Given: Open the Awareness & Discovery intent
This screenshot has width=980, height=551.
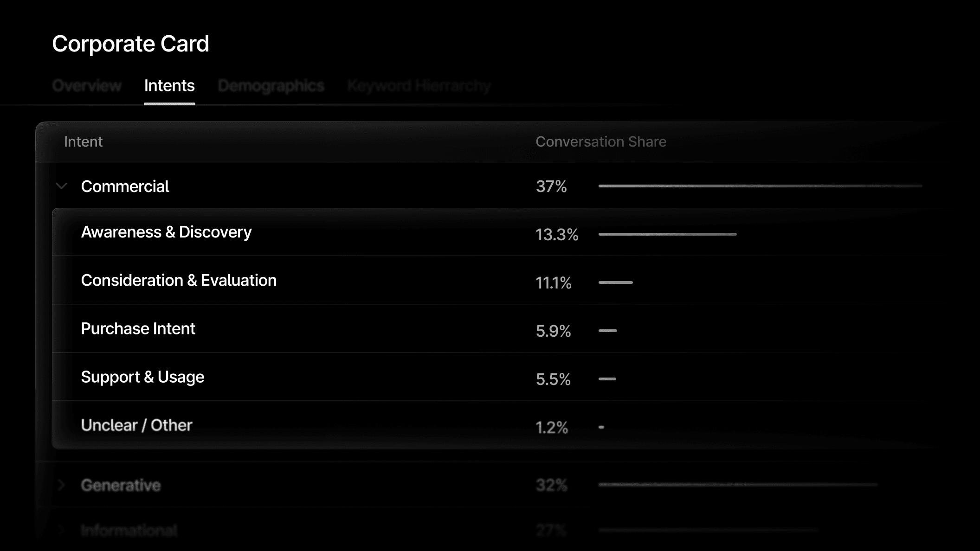Looking at the screenshot, I should coord(166,232).
